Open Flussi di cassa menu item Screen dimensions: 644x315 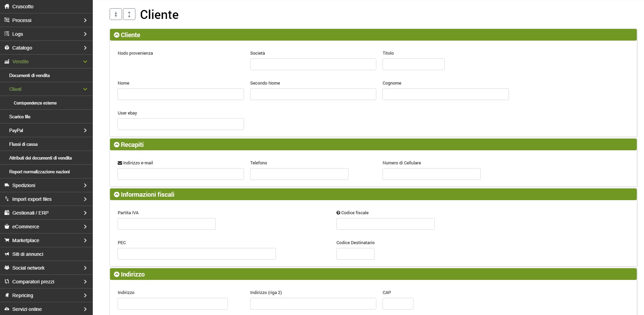23,144
